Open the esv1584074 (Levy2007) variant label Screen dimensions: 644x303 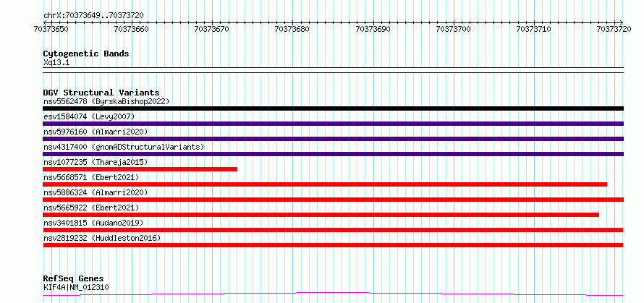(89, 116)
